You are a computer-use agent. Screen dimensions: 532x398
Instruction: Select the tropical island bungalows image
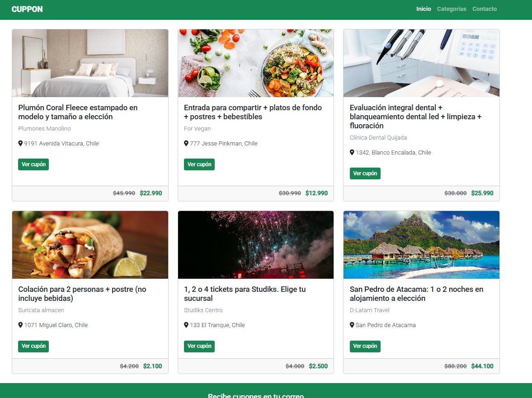421,245
